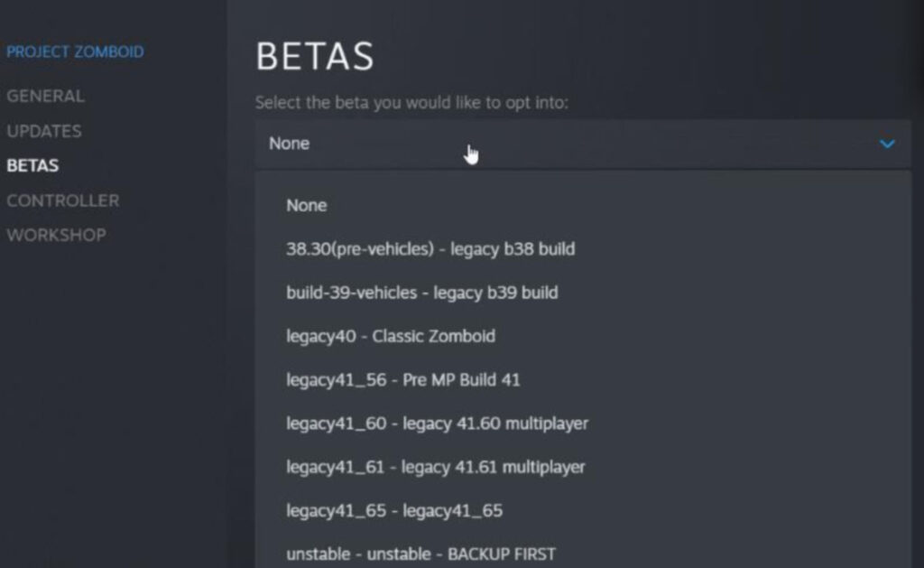Select None from the beta list
This screenshot has width=924, height=568.
click(307, 206)
